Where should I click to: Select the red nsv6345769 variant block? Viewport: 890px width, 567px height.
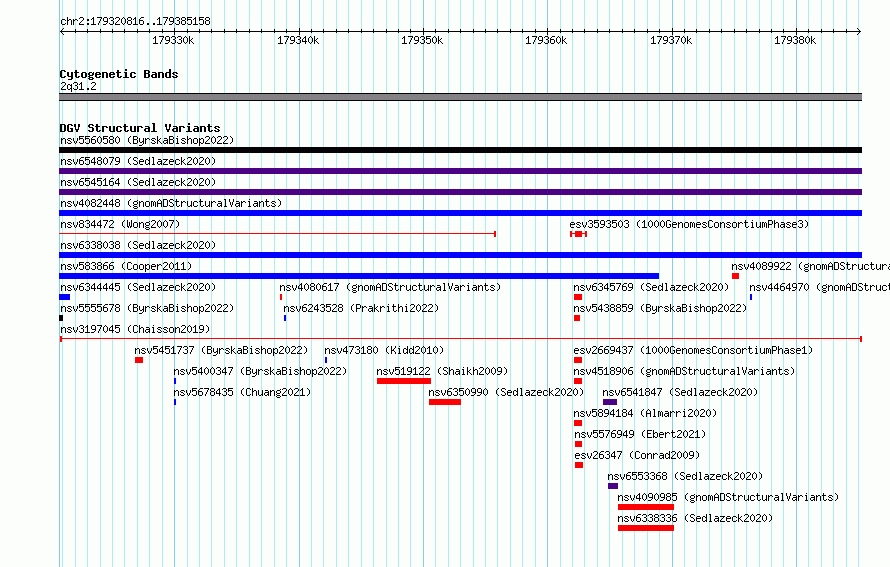[578, 297]
